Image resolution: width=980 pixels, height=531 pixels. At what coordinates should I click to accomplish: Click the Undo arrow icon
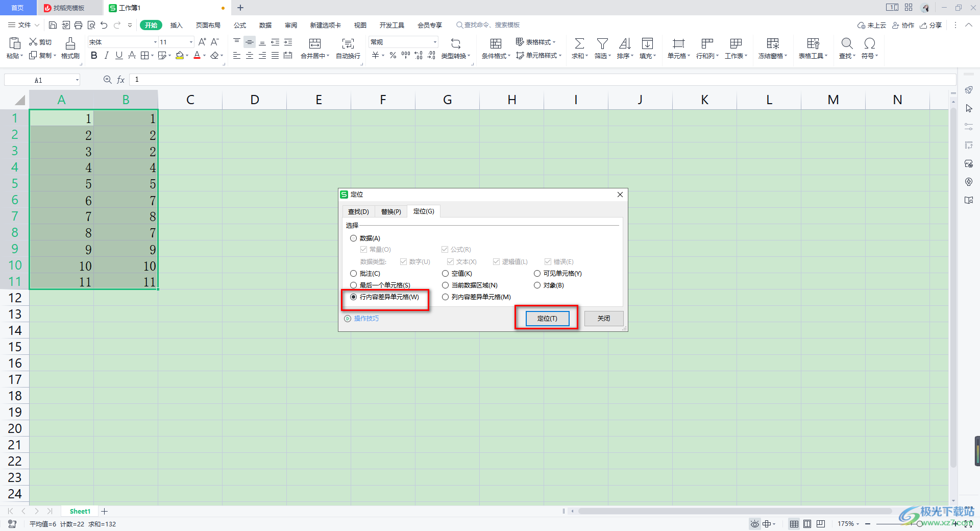click(x=104, y=25)
